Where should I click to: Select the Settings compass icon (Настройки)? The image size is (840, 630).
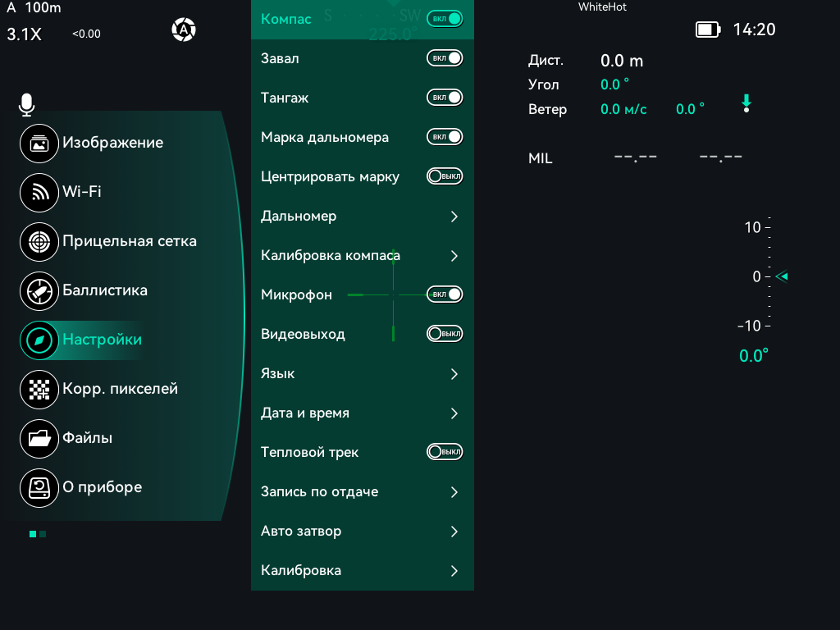[x=39, y=340]
